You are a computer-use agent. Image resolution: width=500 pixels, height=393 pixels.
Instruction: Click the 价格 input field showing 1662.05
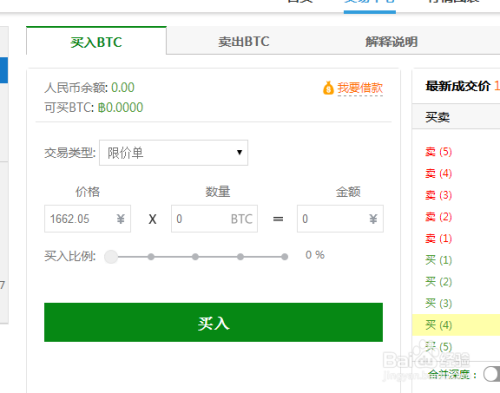coord(87,219)
